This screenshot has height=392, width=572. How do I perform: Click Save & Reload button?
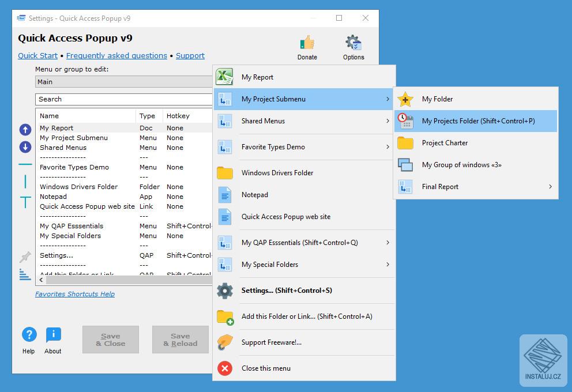click(180, 340)
